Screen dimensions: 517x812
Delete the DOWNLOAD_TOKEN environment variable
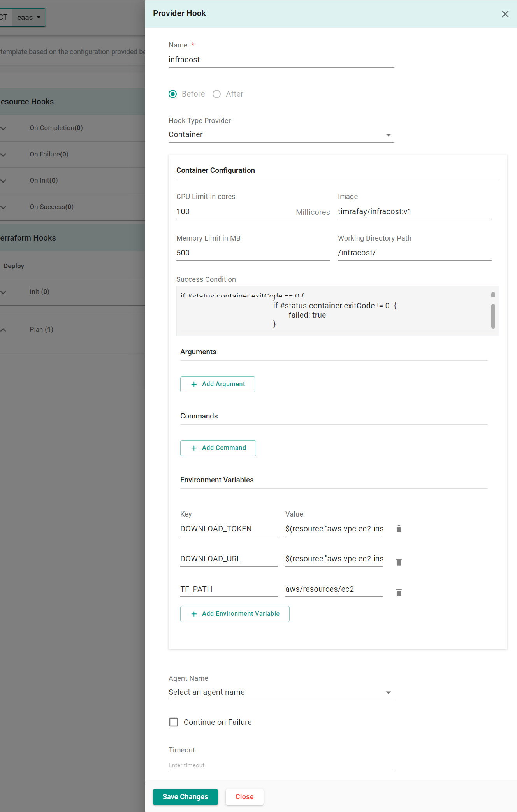399,529
